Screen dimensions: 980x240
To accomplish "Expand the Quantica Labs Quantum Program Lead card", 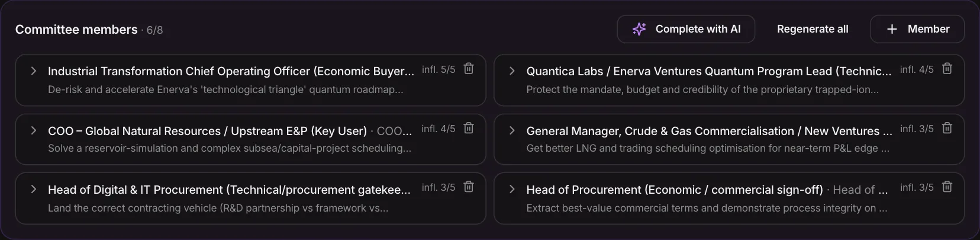I will click(x=512, y=71).
